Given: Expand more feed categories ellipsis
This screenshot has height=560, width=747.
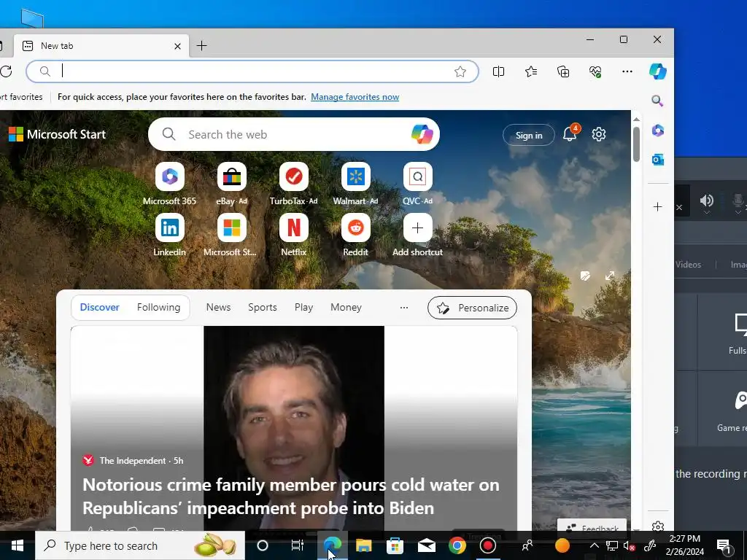Looking at the screenshot, I should tap(404, 307).
